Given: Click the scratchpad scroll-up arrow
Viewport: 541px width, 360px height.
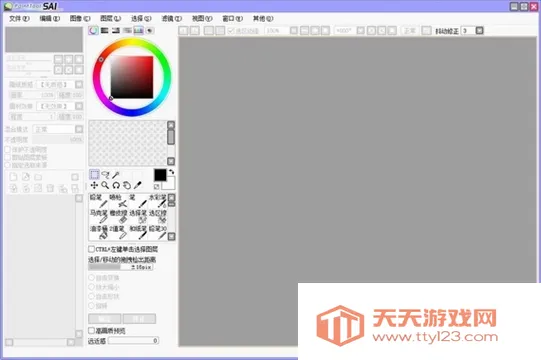Looking at the screenshot, I should click(x=171, y=125).
